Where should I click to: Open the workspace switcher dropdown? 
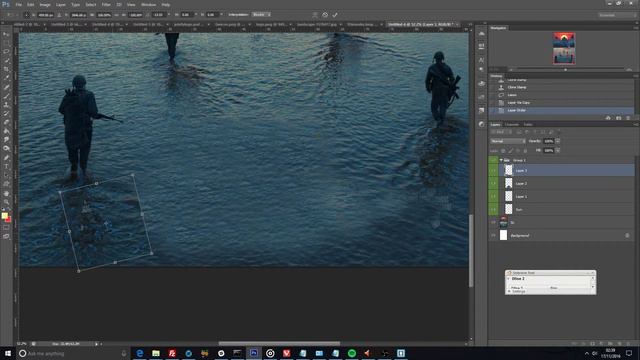617,15
